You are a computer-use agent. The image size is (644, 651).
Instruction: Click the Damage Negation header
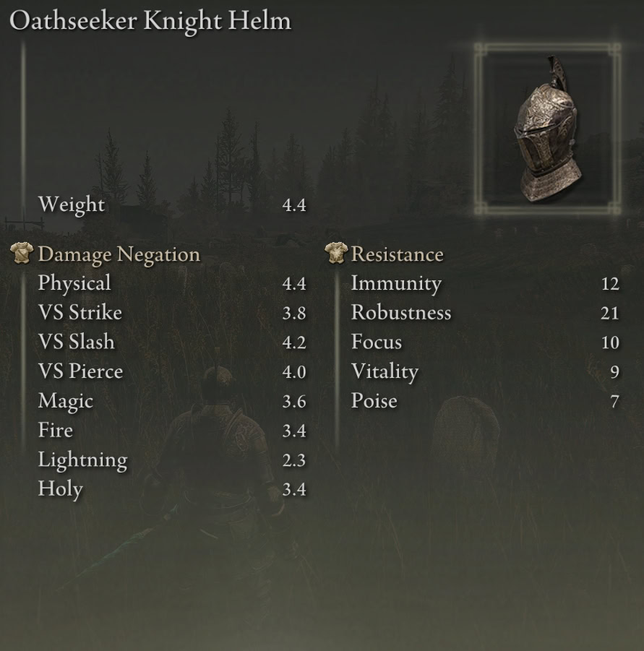[x=119, y=254]
